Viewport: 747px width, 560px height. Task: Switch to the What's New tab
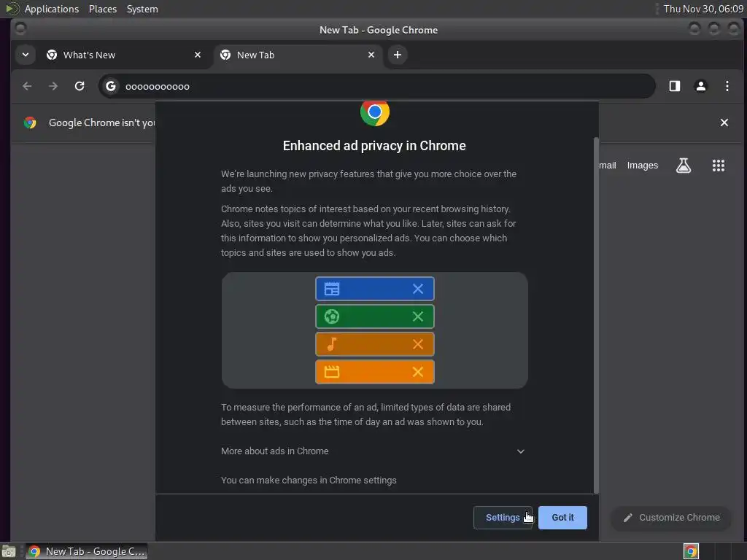125,55
